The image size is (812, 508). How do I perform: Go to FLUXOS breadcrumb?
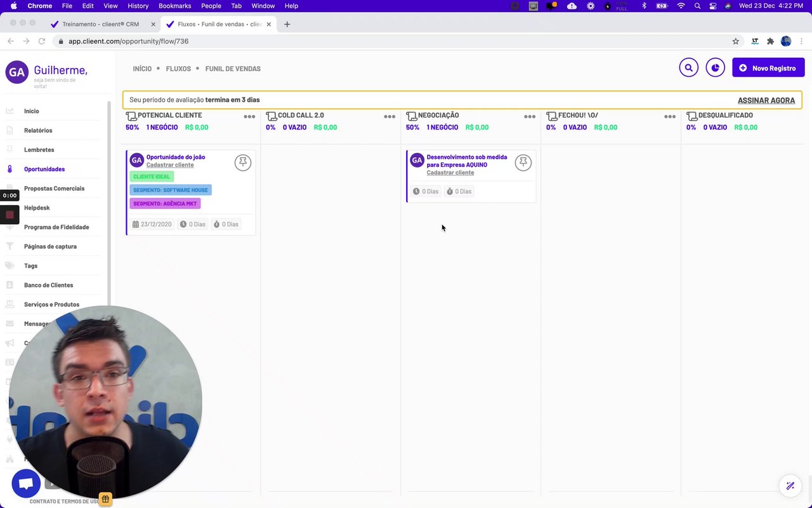[178, 69]
